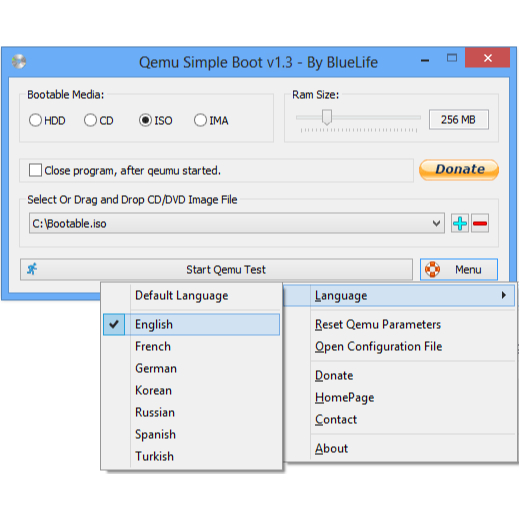
Task: Click the lifebuoy icon on Menu button
Action: (x=432, y=269)
